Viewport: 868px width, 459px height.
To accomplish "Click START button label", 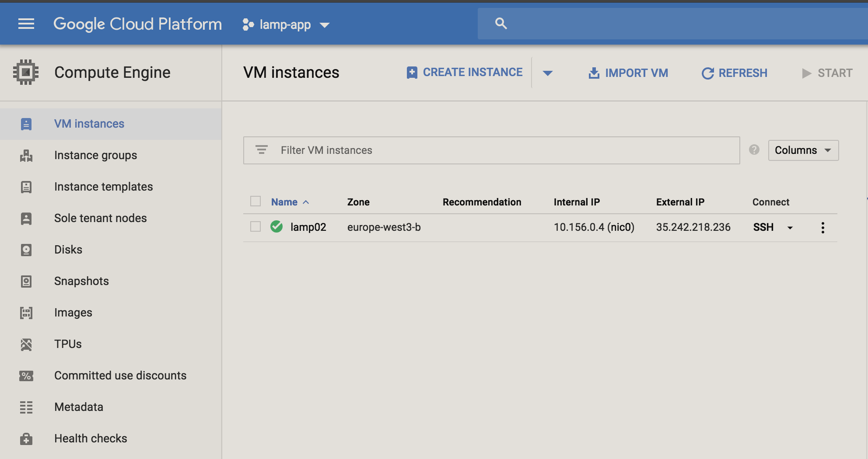I will 835,73.
